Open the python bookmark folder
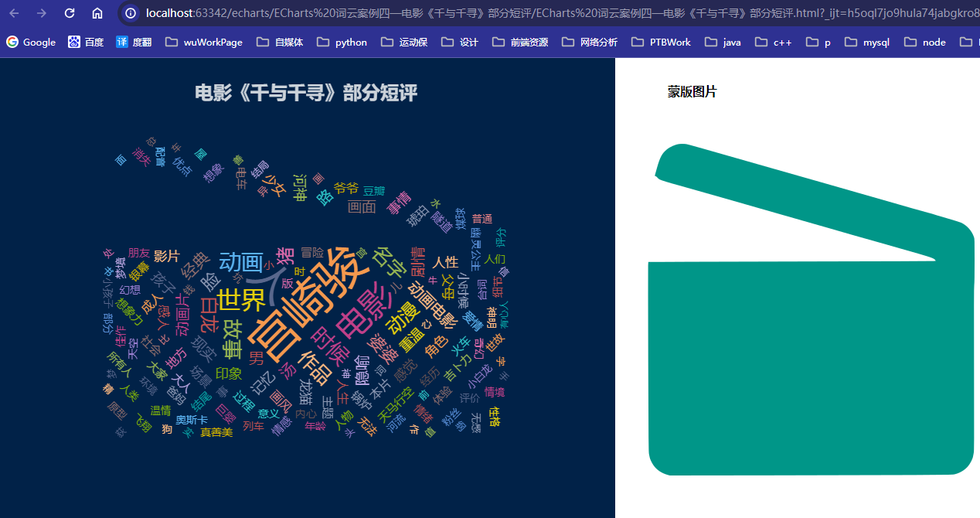The width and height of the screenshot is (980, 518). click(x=342, y=42)
